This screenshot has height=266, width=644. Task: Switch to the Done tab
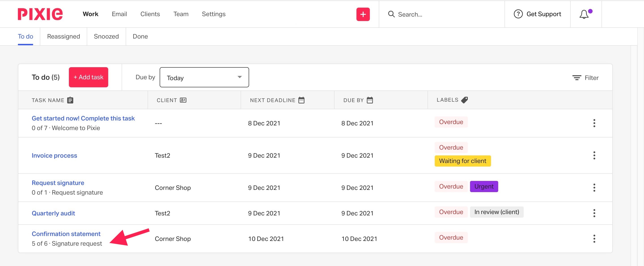coord(140,36)
